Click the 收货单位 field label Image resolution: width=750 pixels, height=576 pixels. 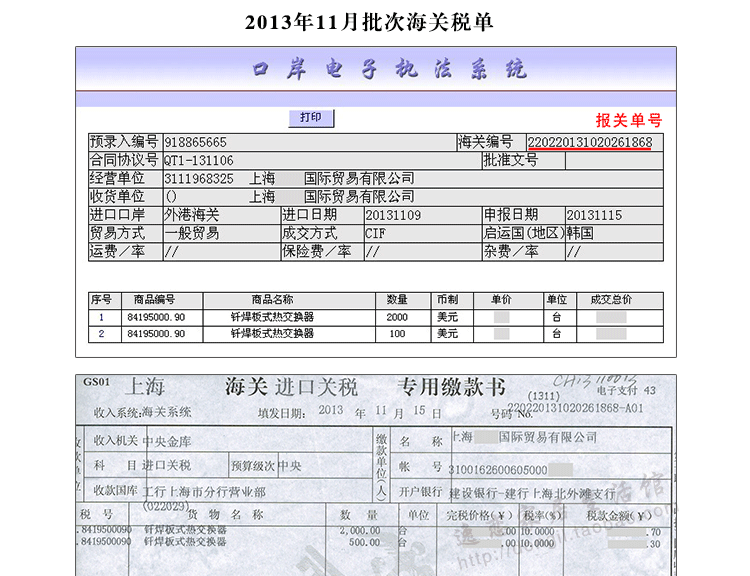point(117,197)
